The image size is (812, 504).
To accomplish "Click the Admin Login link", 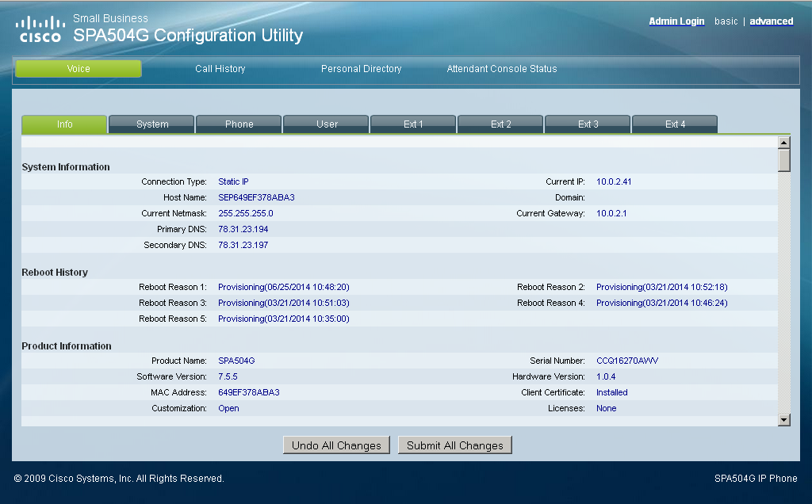I will 676,21.
